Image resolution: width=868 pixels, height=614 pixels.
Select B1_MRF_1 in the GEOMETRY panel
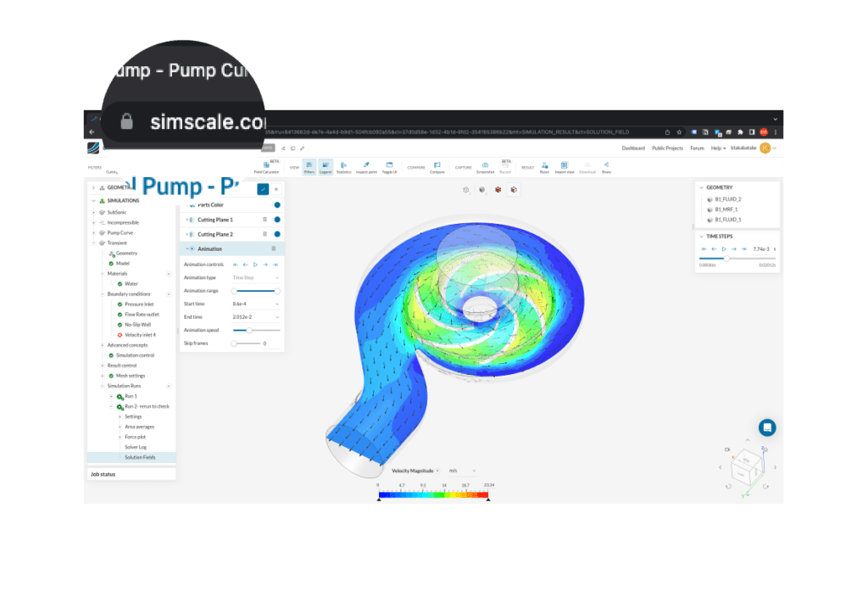(x=727, y=209)
